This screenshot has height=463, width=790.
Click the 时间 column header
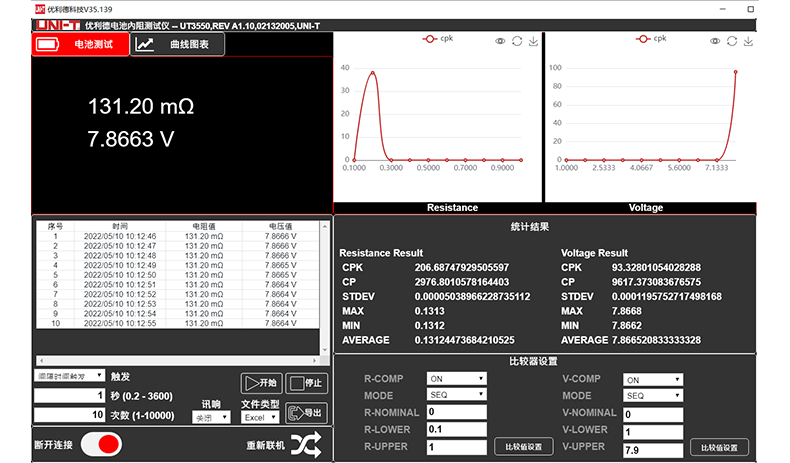pos(120,226)
